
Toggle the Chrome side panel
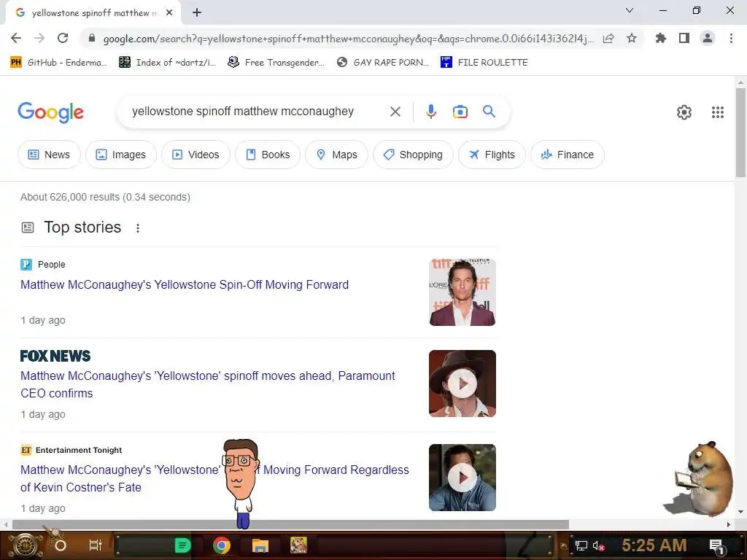[684, 38]
